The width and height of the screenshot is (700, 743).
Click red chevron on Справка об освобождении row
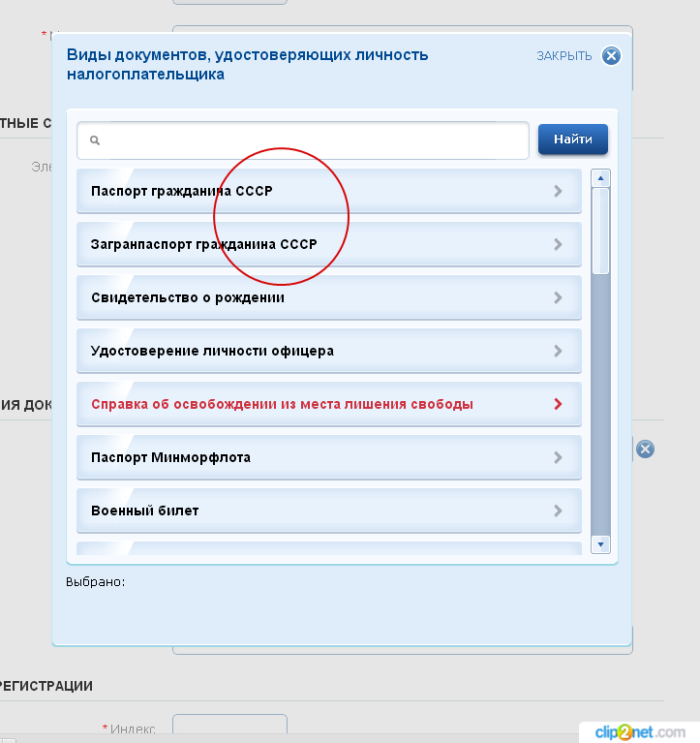click(x=558, y=404)
